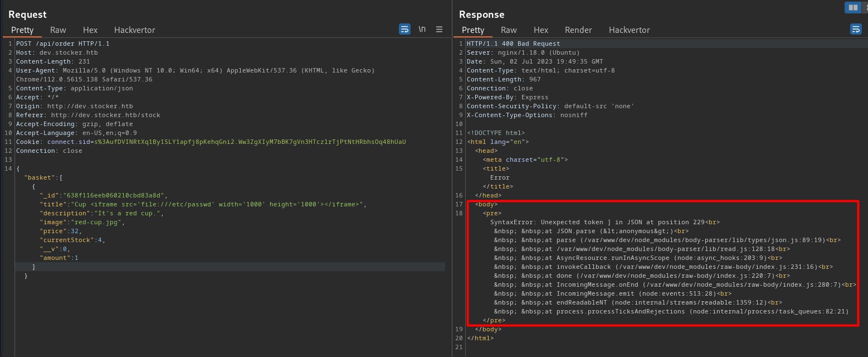This screenshot has width=868, height=357.
Task: Click the 'Origin: http://dev.stocker.htb' header
Action: coord(75,106)
